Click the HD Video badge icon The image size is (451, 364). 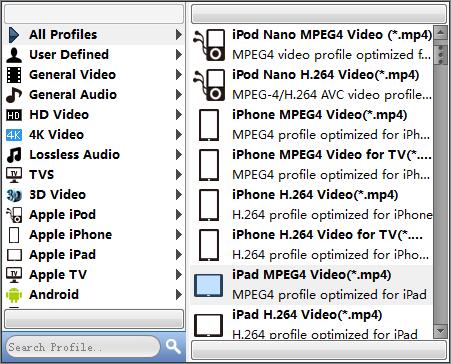coord(14,115)
